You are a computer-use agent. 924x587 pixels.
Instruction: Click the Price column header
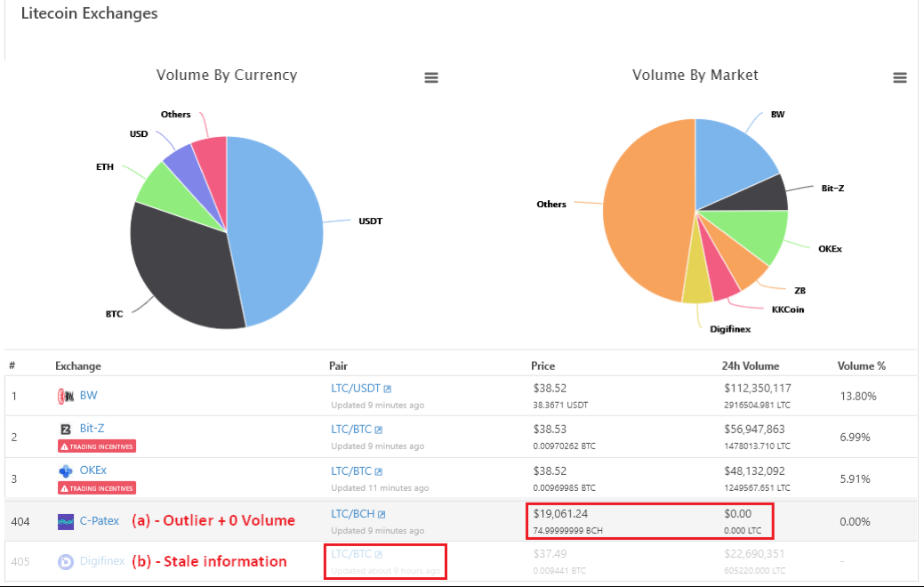pyautogui.click(x=542, y=366)
